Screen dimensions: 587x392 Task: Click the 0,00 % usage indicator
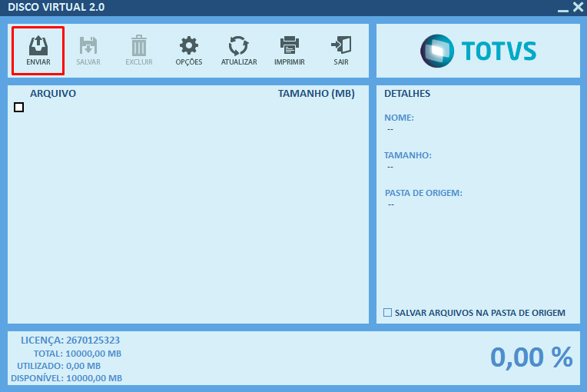pos(532,357)
